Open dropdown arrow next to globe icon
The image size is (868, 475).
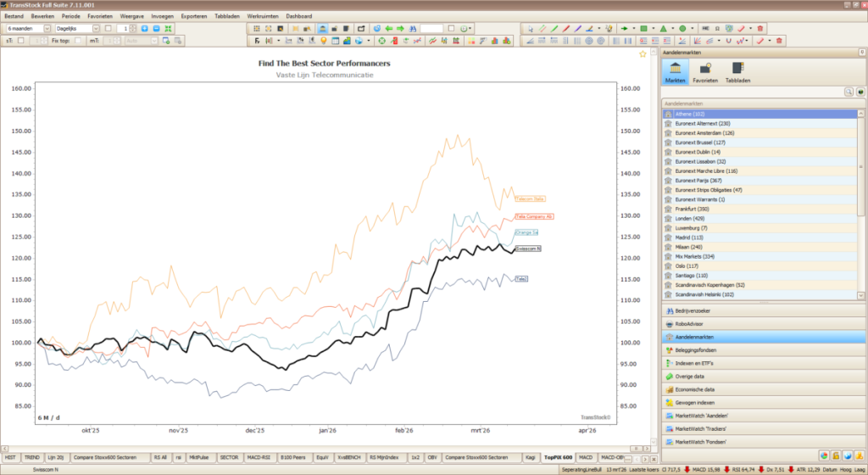[368, 41]
